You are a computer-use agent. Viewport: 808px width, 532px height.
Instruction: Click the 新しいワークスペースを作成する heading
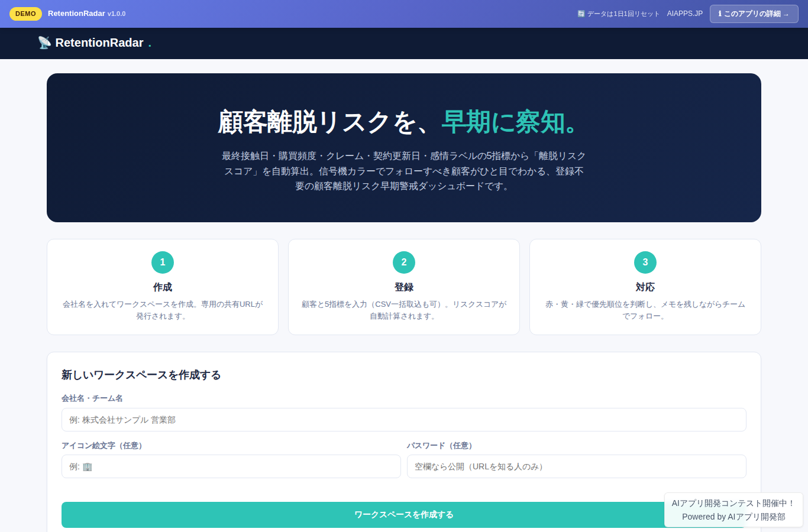pyautogui.click(x=141, y=375)
